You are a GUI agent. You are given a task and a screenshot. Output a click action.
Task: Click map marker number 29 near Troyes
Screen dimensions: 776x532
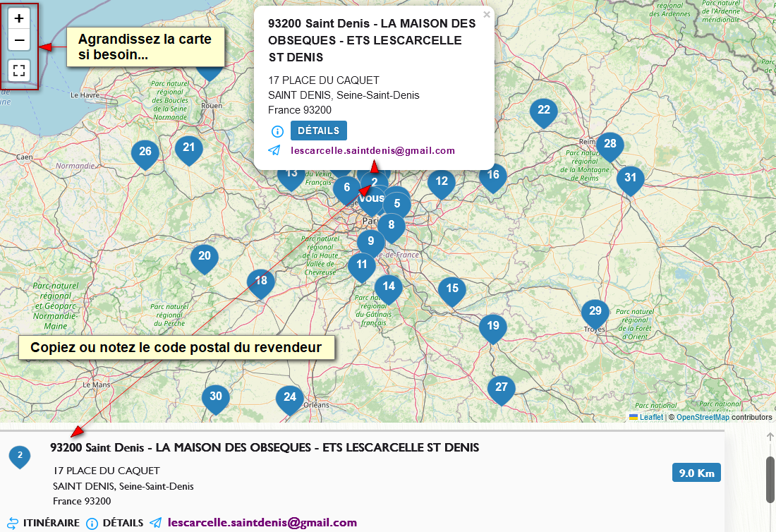click(x=595, y=313)
